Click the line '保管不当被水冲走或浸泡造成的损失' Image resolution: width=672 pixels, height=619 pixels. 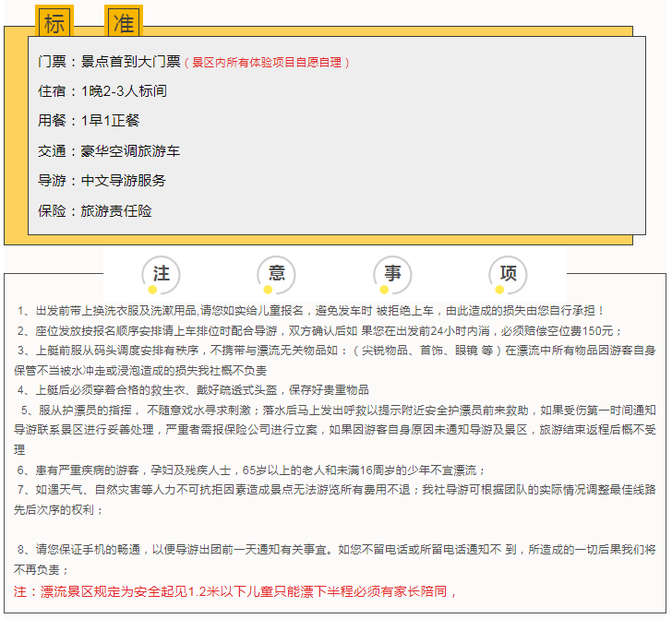coord(140,371)
